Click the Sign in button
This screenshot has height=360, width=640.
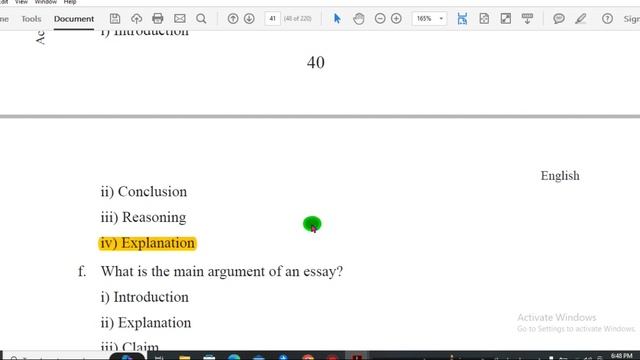pos(632,19)
